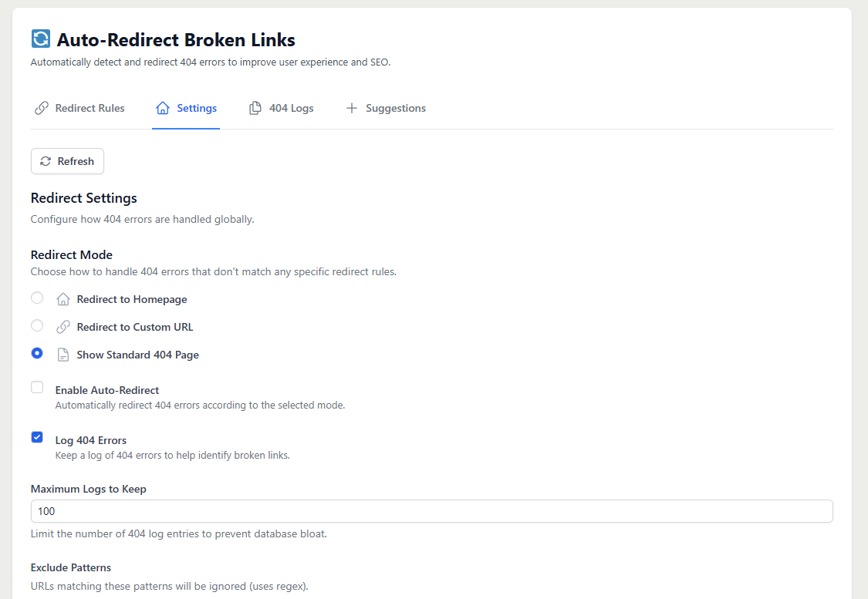This screenshot has height=599, width=868.
Task: Go to the Suggestions tab
Action: pos(395,108)
